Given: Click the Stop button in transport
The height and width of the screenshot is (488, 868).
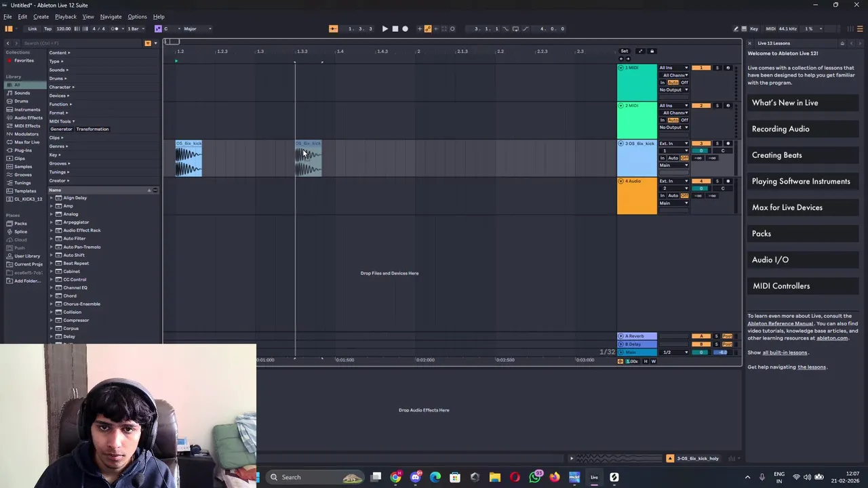Looking at the screenshot, I should (x=395, y=28).
